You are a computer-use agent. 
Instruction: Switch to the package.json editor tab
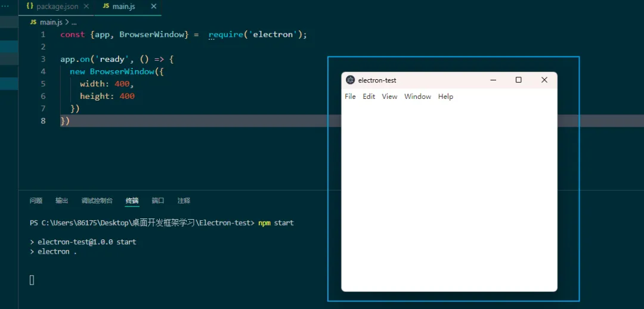tap(57, 7)
